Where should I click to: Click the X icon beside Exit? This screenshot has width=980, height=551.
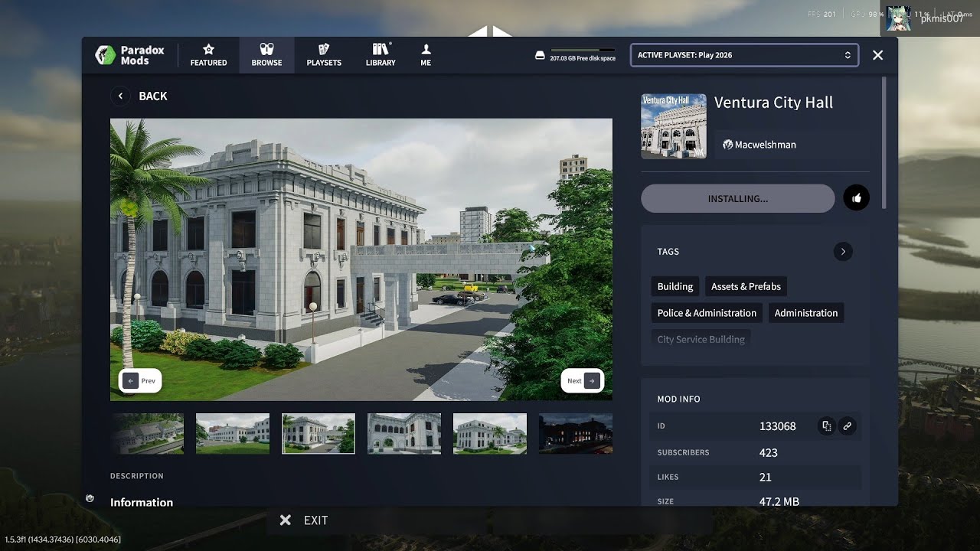click(x=285, y=520)
